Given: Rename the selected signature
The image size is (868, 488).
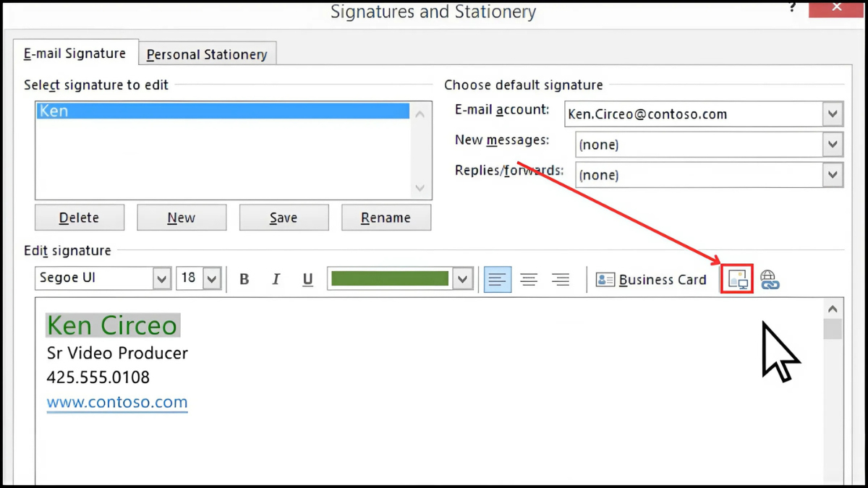Looking at the screenshot, I should [x=386, y=218].
